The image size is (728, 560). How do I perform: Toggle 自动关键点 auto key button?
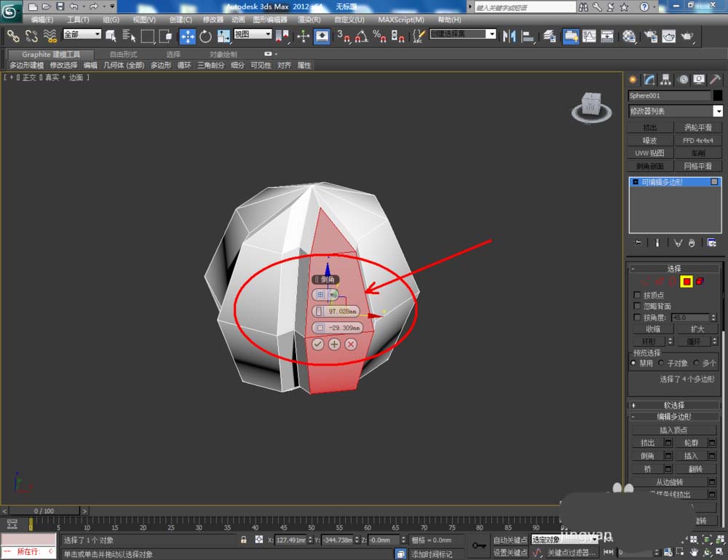(510, 540)
